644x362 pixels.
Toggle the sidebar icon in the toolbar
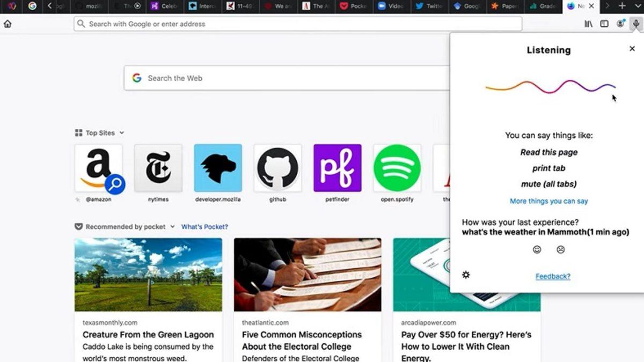[604, 24]
